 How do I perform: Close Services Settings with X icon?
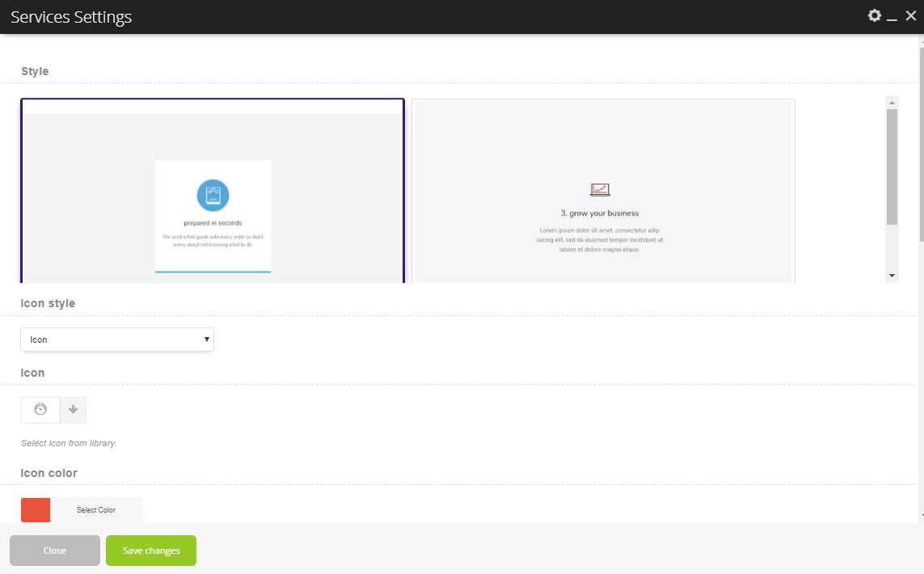coord(911,16)
